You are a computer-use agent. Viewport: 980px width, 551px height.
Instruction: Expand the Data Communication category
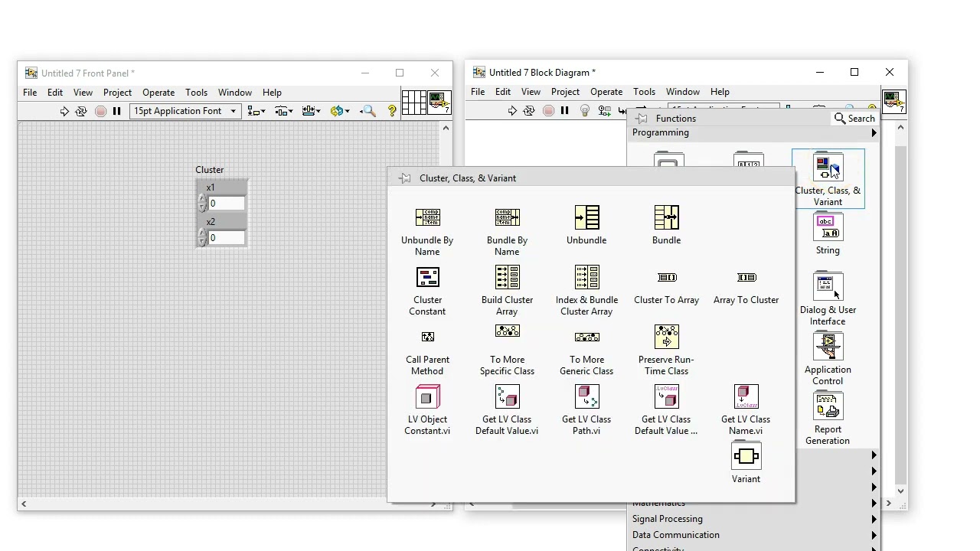pos(753,535)
